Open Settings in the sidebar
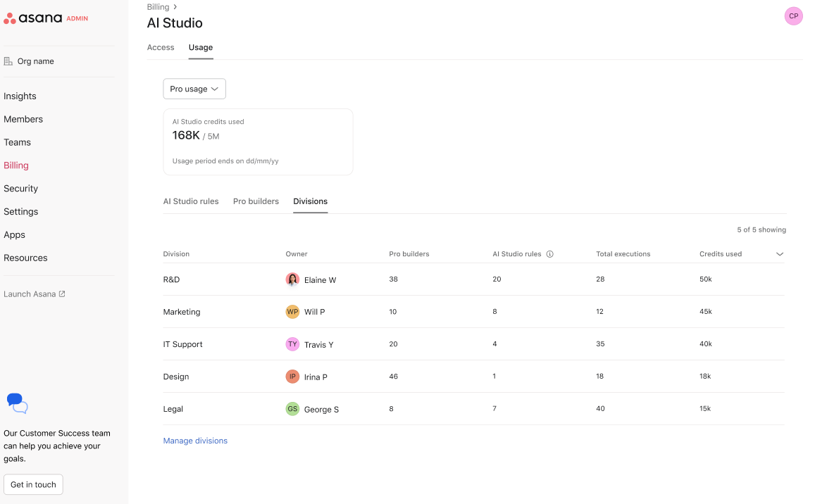Screen dimensions: 815x504 pyautogui.click(x=21, y=211)
